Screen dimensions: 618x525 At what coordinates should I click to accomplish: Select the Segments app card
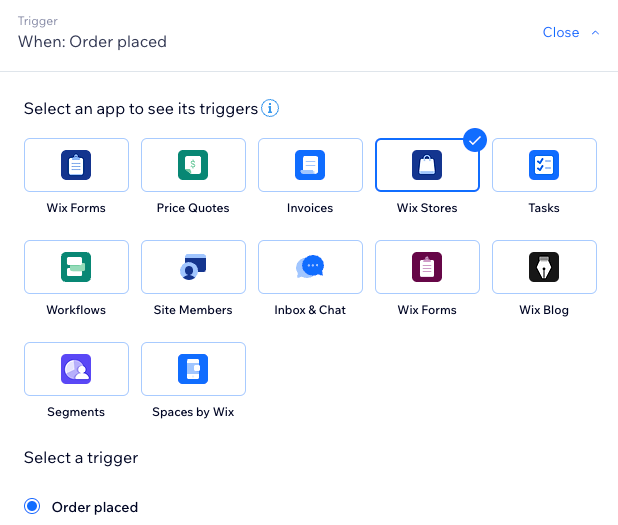click(x=76, y=369)
